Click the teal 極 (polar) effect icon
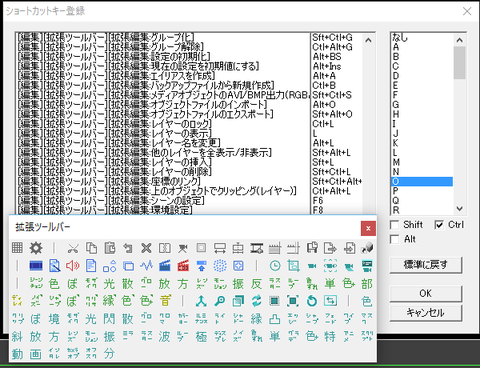 click(201, 337)
